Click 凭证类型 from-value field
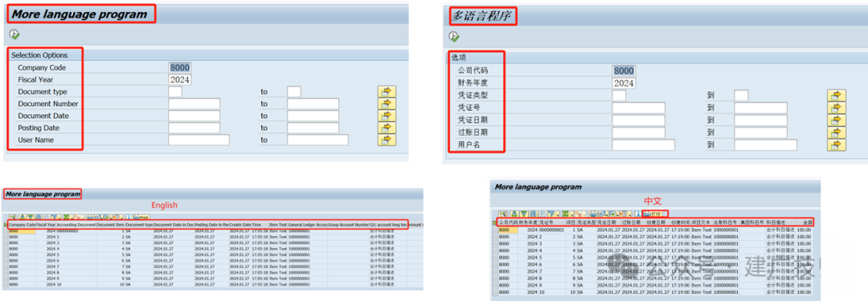The width and height of the screenshot is (868, 301). [619, 96]
